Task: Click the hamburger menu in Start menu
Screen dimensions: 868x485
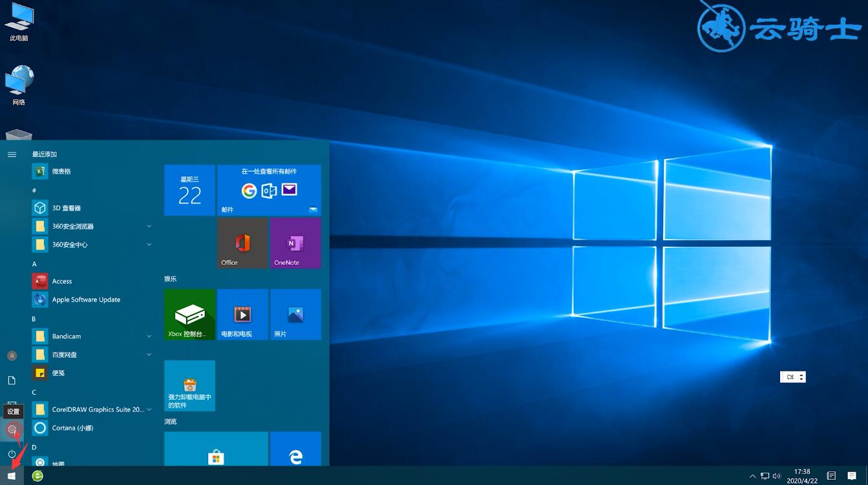Action: (x=12, y=154)
